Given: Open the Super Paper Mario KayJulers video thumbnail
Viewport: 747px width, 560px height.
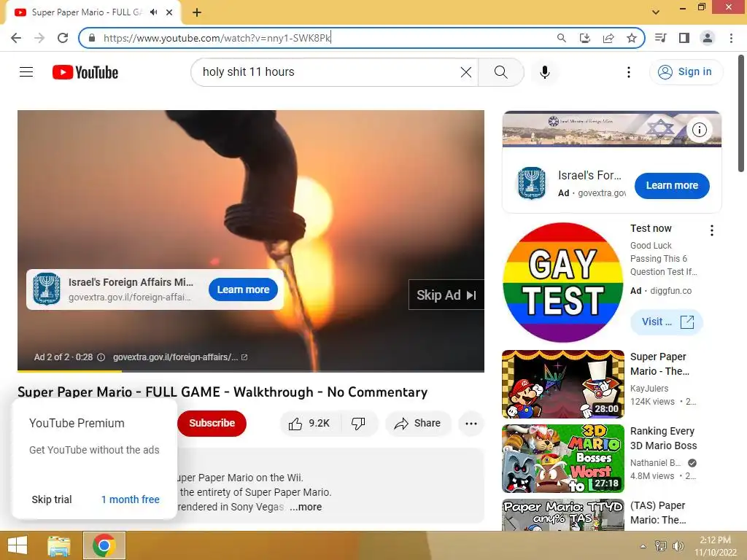Looking at the screenshot, I should pyautogui.click(x=563, y=384).
